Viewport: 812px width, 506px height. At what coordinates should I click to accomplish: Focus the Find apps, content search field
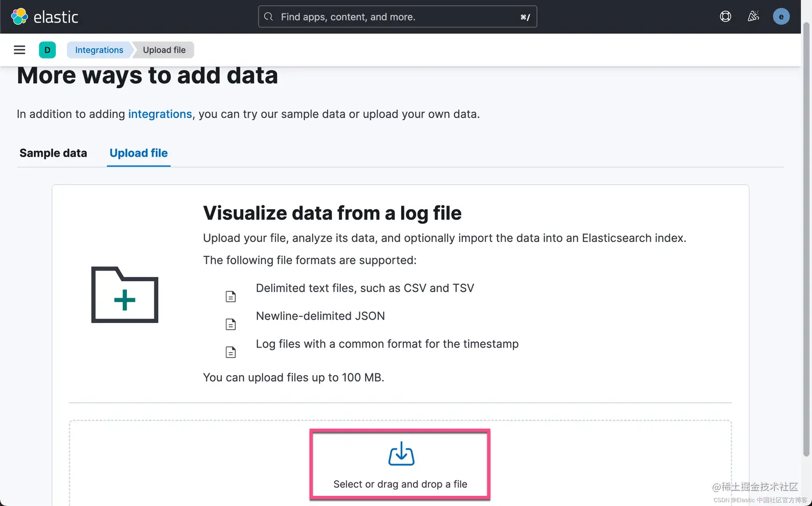point(397,17)
